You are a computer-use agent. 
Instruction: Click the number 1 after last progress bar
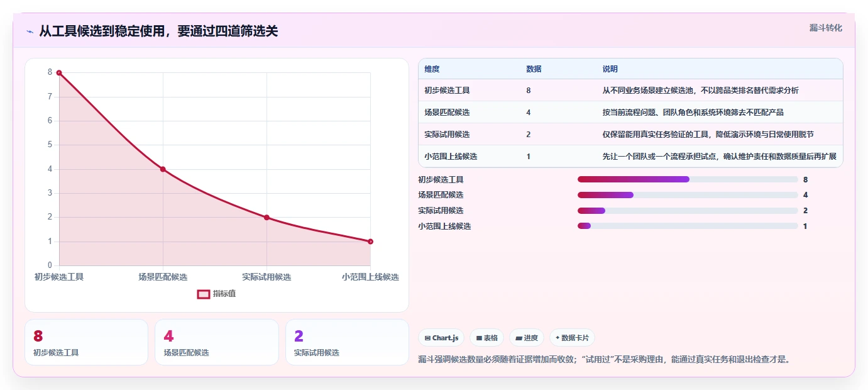pos(805,226)
